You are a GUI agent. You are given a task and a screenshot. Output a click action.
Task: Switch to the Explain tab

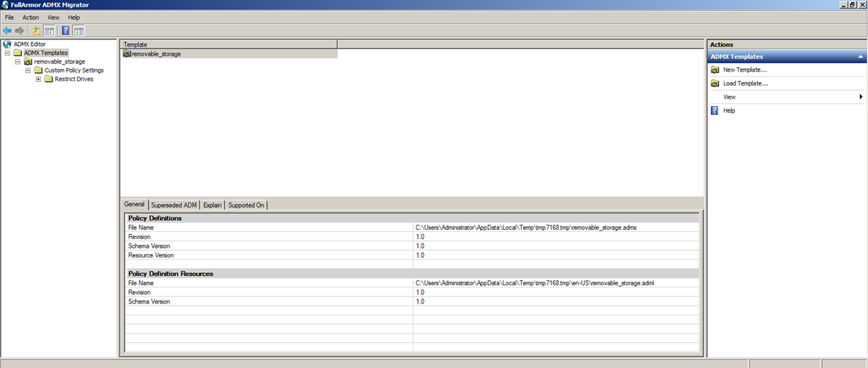point(212,205)
